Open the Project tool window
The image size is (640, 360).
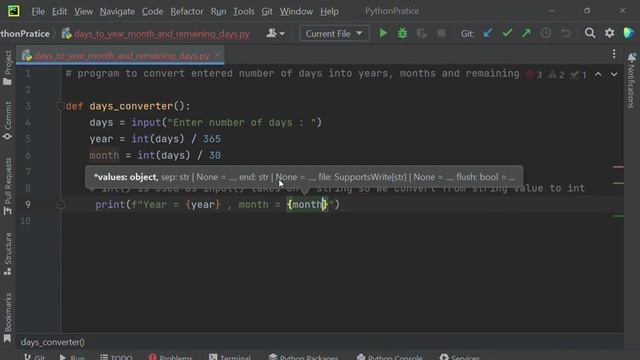pyautogui.click(x=8, y=68)
